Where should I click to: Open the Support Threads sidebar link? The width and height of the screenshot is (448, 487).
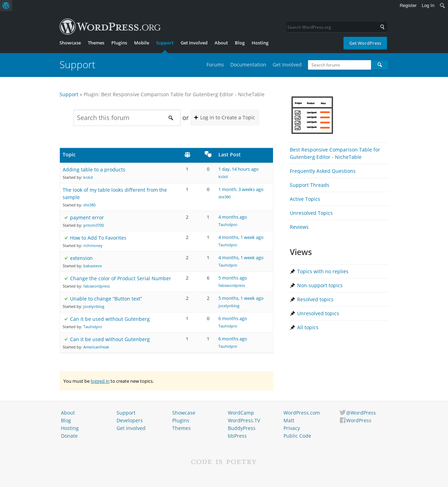pyautogui.click(x=309, y=185)
